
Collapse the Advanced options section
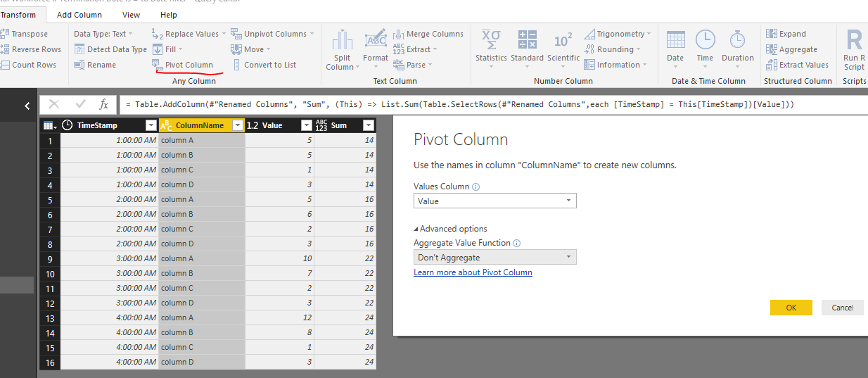click(x=450, y=229)
